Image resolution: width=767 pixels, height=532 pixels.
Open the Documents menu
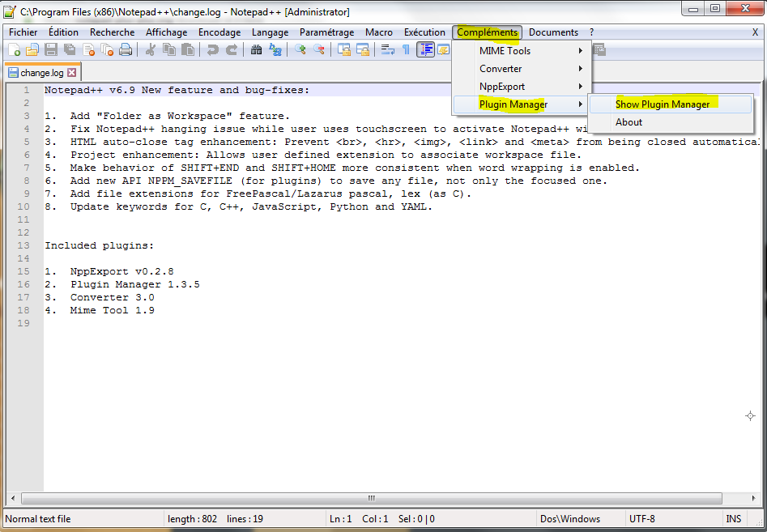[553, 32]
